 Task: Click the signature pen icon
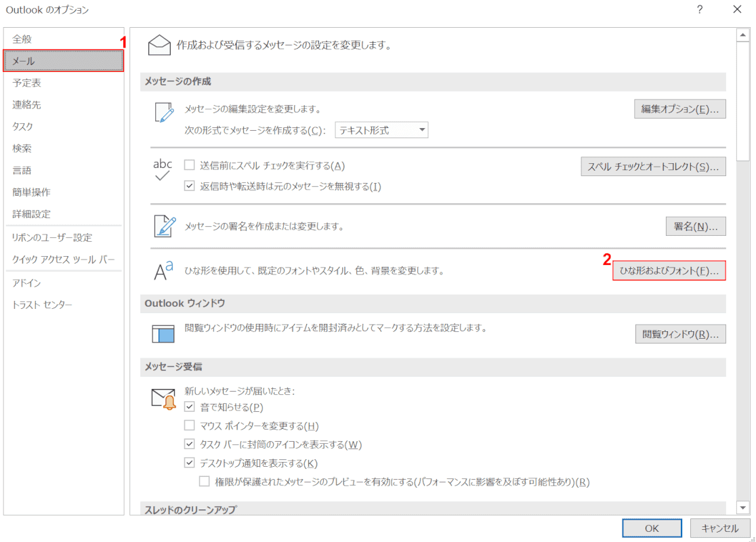click(x=165, y=226)
